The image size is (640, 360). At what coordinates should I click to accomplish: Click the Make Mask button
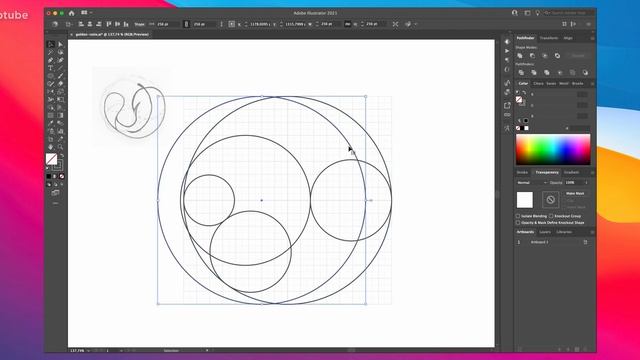[x=575, y=193]
